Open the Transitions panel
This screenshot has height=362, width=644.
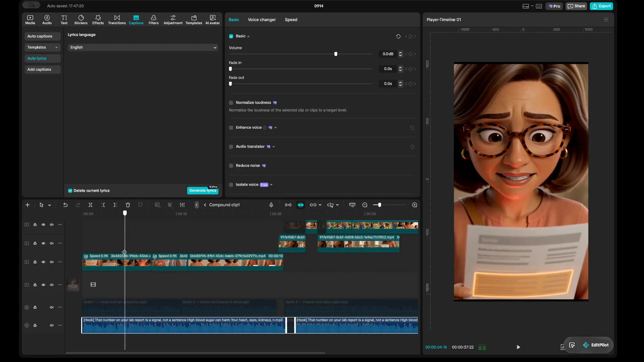(117, 20)
